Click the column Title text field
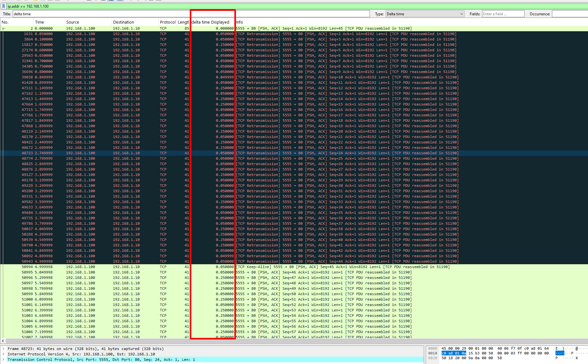This screenshot has width=588, height=364. (x=191, y=14)
